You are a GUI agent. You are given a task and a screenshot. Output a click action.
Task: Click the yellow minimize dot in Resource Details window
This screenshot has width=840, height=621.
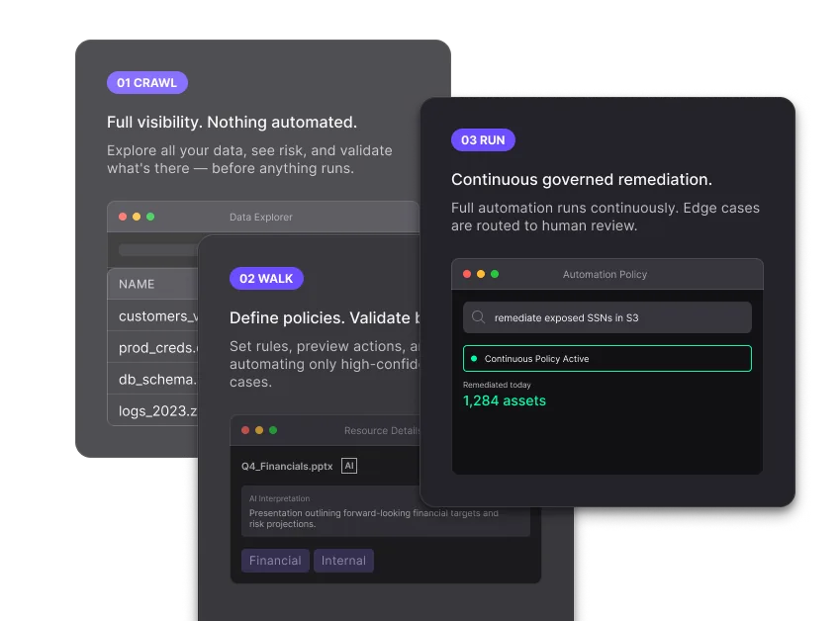point(259,430)
